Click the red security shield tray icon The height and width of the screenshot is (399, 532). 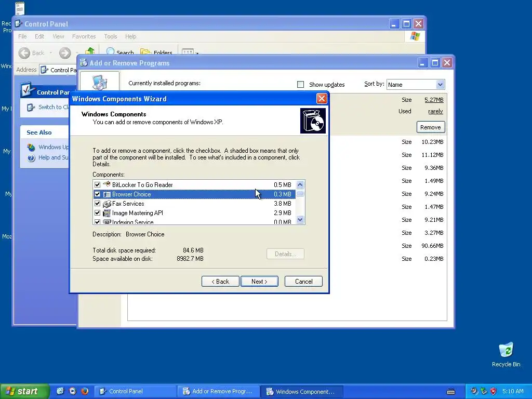[494, 391]
